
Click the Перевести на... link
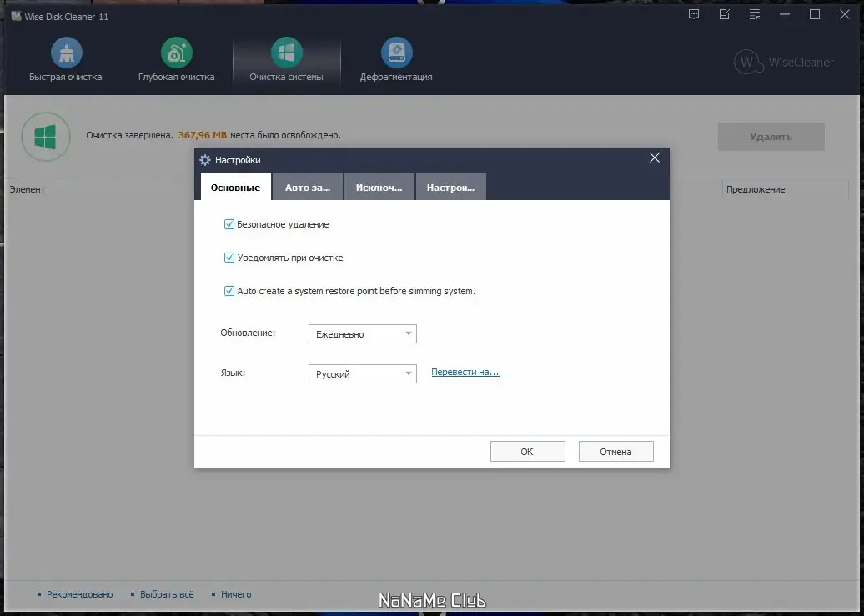pos(465,372)
